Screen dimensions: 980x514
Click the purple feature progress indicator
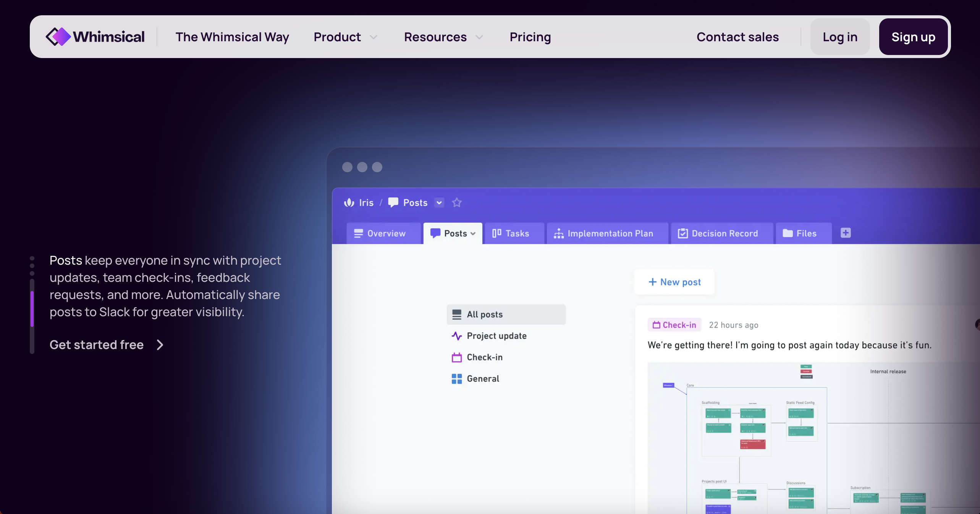tap(32, 309)
